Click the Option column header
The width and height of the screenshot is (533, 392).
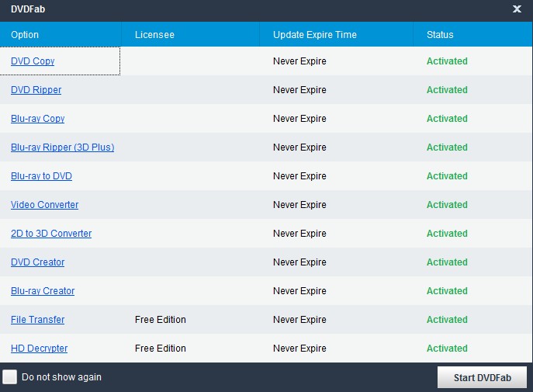[x=61, y=35]
